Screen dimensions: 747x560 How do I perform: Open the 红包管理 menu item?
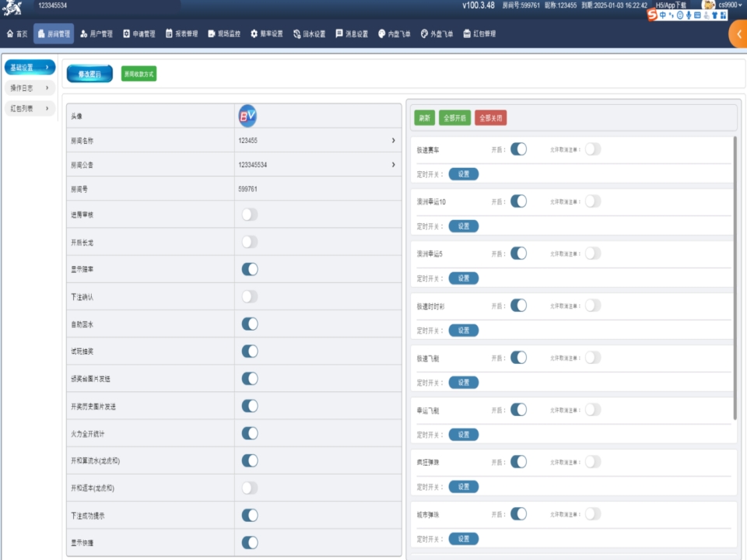click(479, 33)
